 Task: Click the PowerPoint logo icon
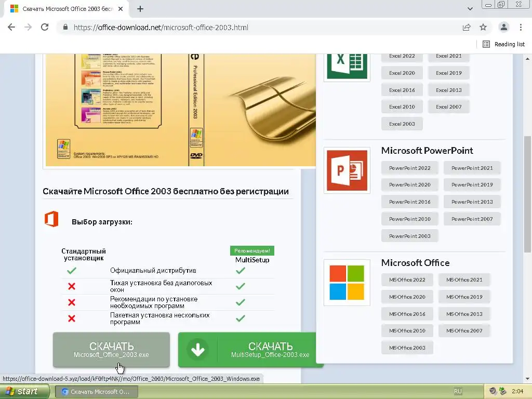coord(347,170)
